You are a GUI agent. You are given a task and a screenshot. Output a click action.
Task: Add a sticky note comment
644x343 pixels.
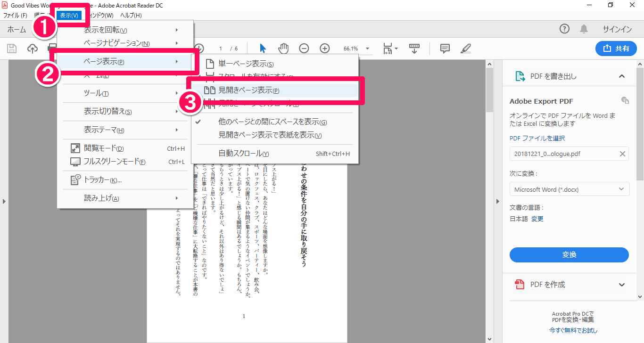tap(445, 49)
